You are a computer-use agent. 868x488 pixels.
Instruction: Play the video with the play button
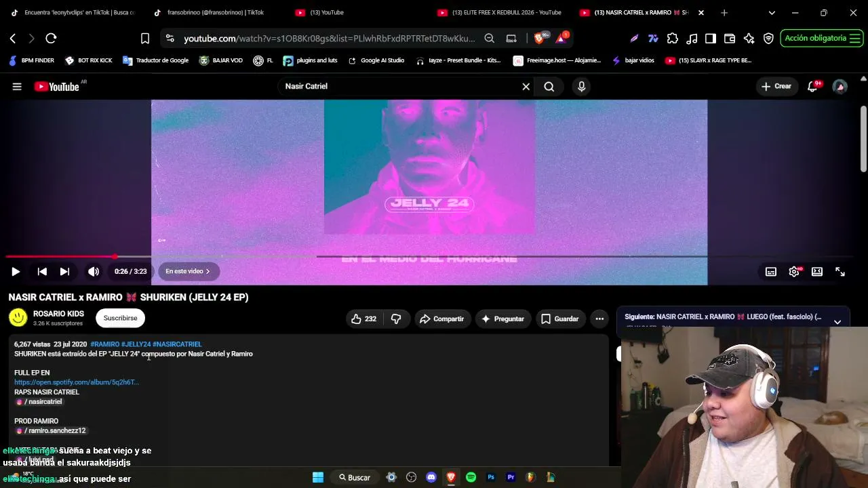(16, 272)
